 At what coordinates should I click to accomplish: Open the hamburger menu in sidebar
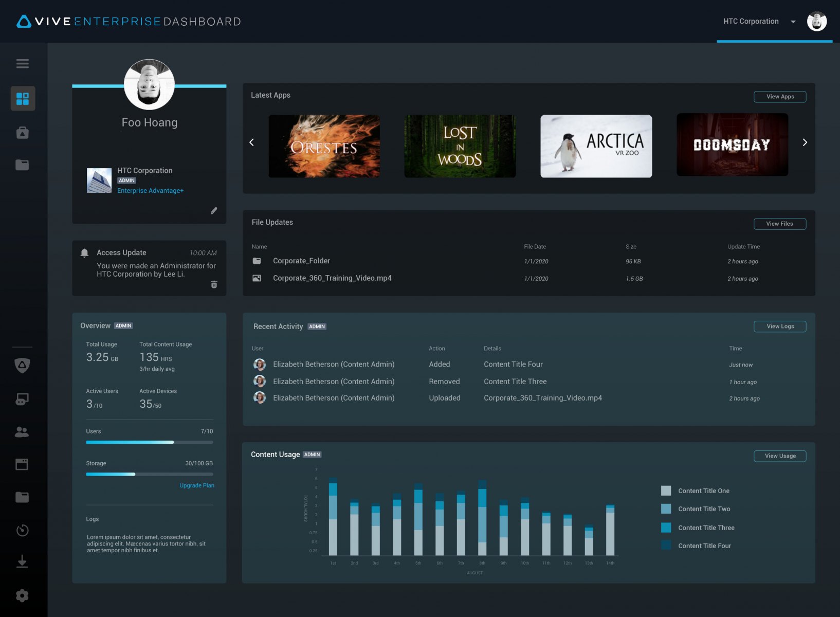coord(22,64)
